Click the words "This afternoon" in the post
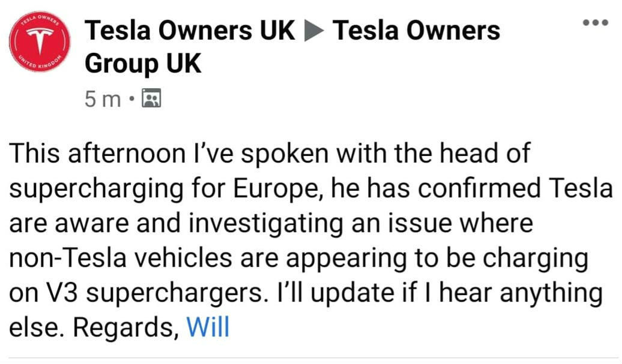Screen dimensions: 622x364 coord(97,154)
